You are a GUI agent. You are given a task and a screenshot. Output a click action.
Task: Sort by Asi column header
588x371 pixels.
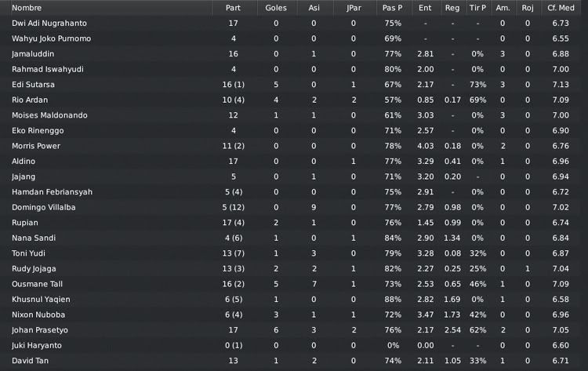(314, 8)
